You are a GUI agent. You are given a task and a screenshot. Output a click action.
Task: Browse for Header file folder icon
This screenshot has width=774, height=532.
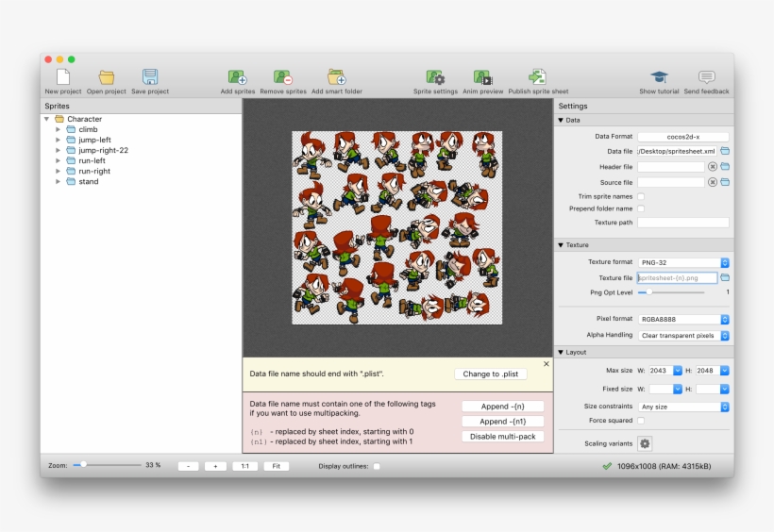[x=725, y=167]
